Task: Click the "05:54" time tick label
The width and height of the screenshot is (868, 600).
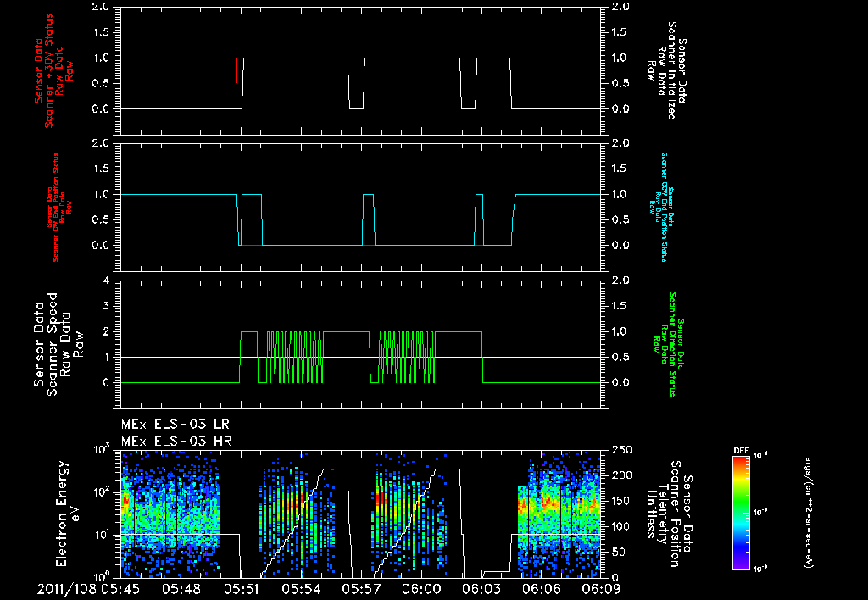Action: (x=301, y=589)
